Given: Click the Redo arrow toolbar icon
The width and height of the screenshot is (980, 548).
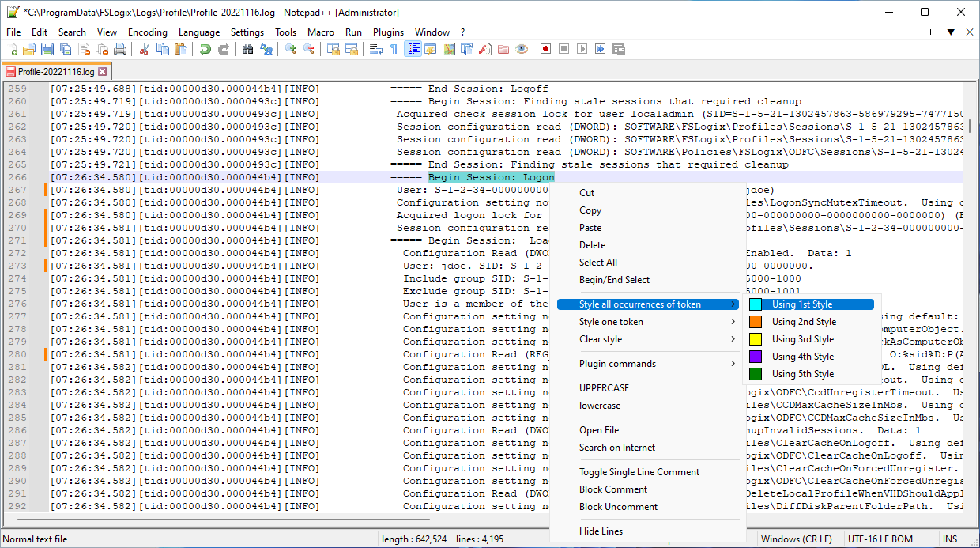Looking at the screenshot, I should (224, 49).
